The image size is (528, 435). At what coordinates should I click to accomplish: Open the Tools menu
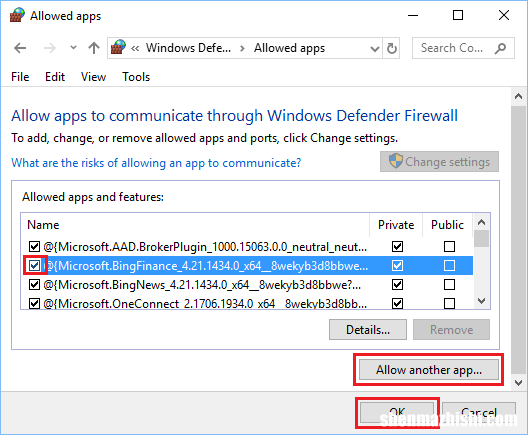136,77
